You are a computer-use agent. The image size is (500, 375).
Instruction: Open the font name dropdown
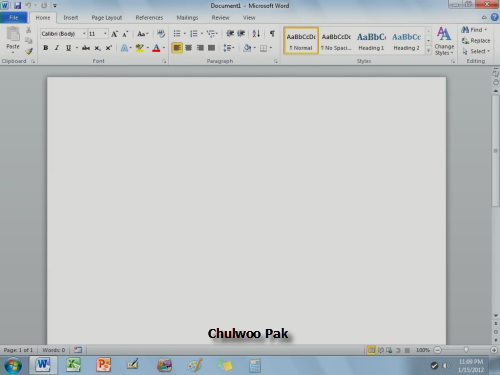tap(84, 34)
